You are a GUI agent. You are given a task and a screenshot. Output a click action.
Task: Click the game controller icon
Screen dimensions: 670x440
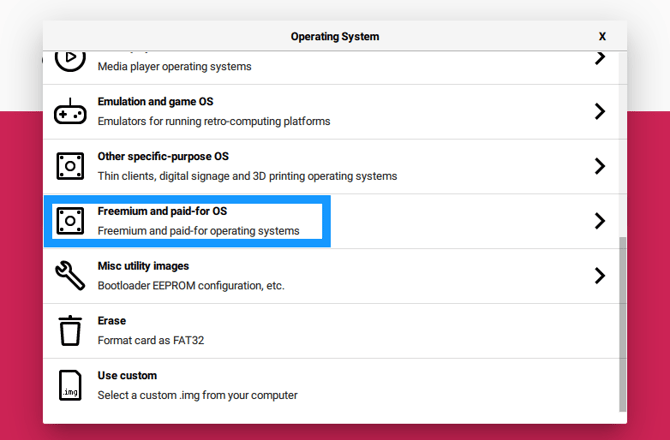[x=70, y=111]
